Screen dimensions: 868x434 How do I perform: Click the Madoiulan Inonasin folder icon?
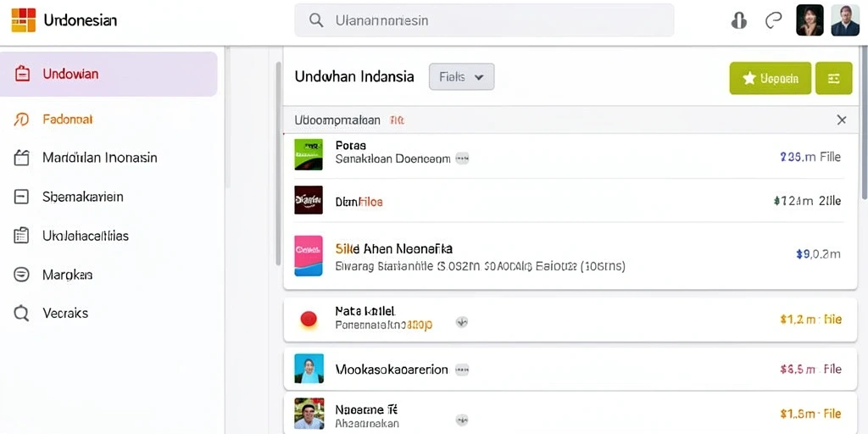click(x=21, y=158)
